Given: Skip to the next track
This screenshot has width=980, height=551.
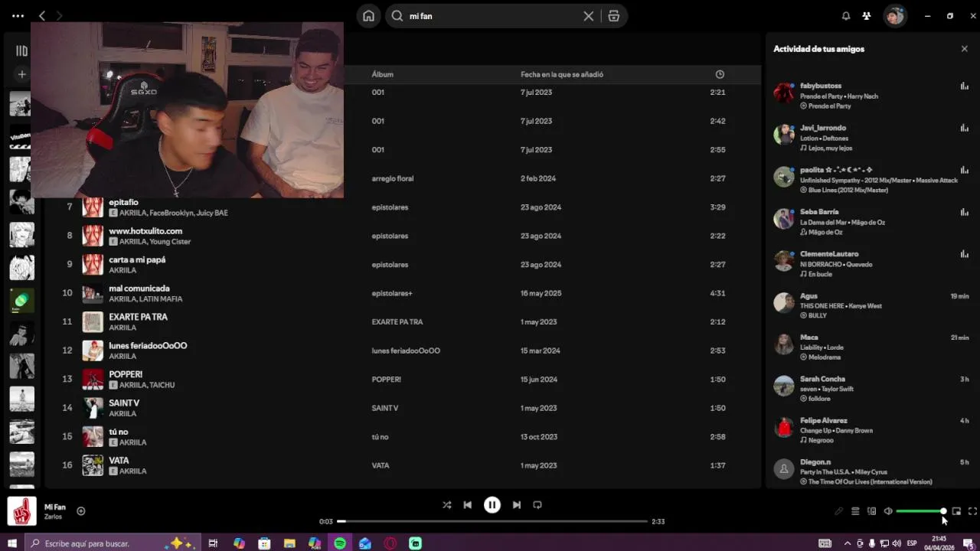Looking at the screenshot, I should [517, 505].
